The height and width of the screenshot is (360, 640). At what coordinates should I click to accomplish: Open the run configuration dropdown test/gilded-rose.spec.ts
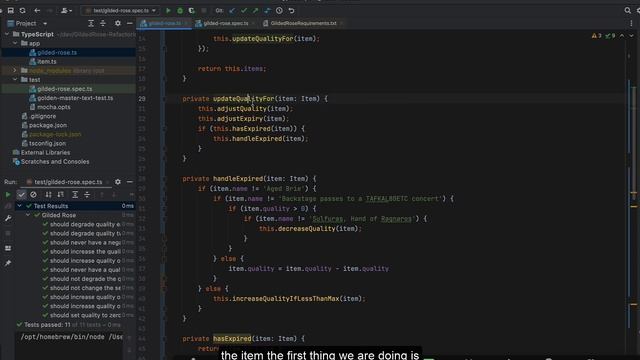(x=120, y=11)
